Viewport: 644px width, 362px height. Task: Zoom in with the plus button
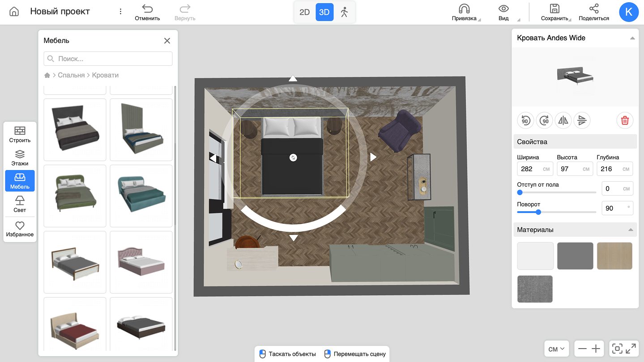click(x=596, y=349)
